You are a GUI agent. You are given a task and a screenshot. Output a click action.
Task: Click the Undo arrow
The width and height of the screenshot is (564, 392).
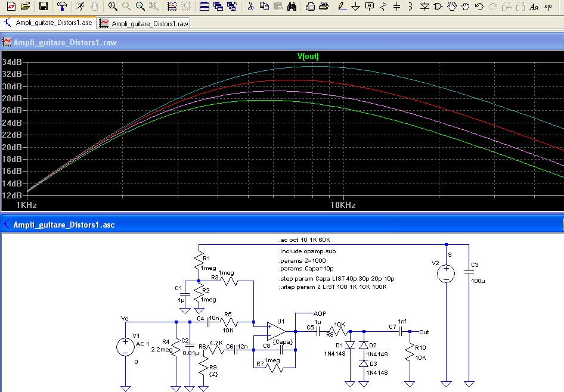[479, 7]
